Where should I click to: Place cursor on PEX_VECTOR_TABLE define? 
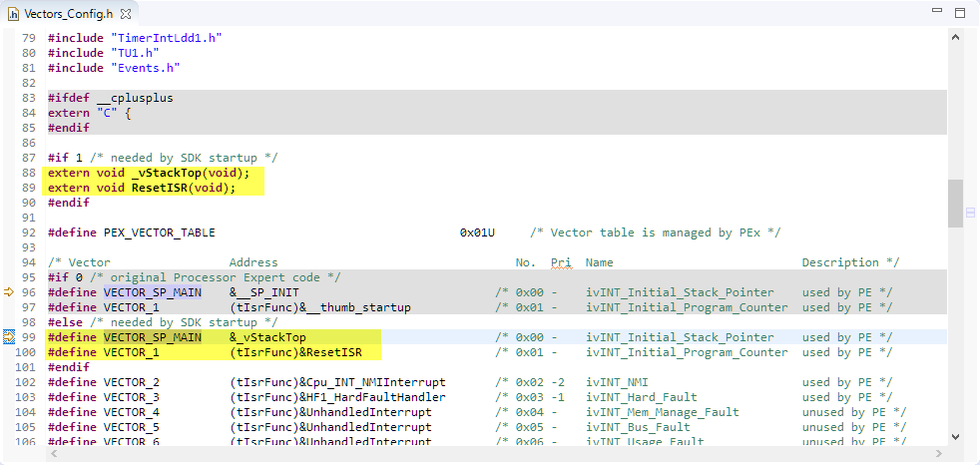click(x=159, y=232)
